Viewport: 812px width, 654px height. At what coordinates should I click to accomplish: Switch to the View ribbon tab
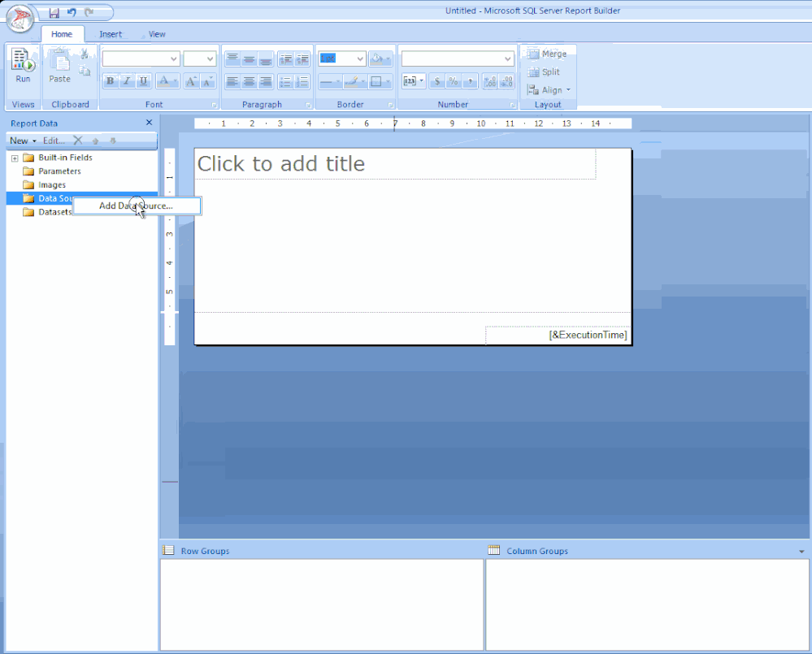click(157, 34)
